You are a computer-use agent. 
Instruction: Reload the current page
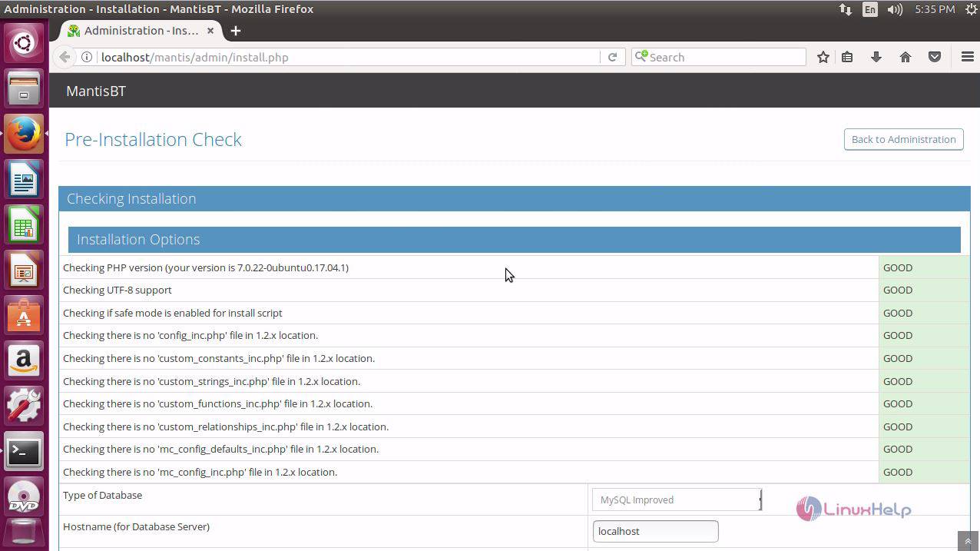pos(612,57)
